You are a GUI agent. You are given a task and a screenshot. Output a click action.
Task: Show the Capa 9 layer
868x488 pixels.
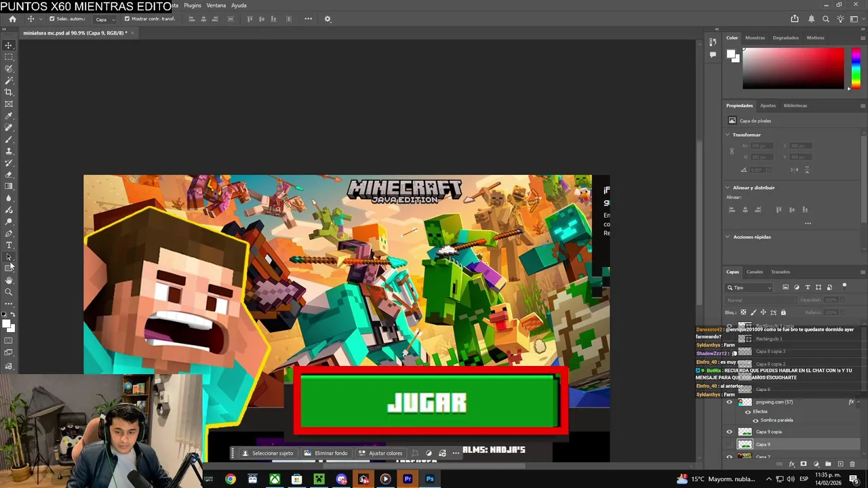click(x=730, y=445)
